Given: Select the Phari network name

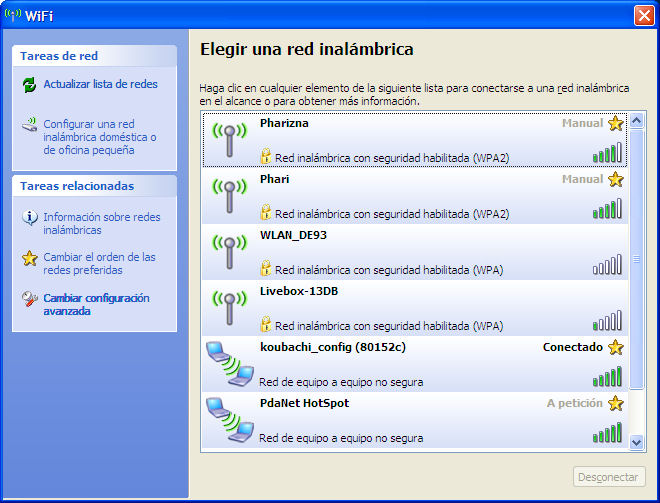Looking at the screenshot, I should [x=274, y=179].
